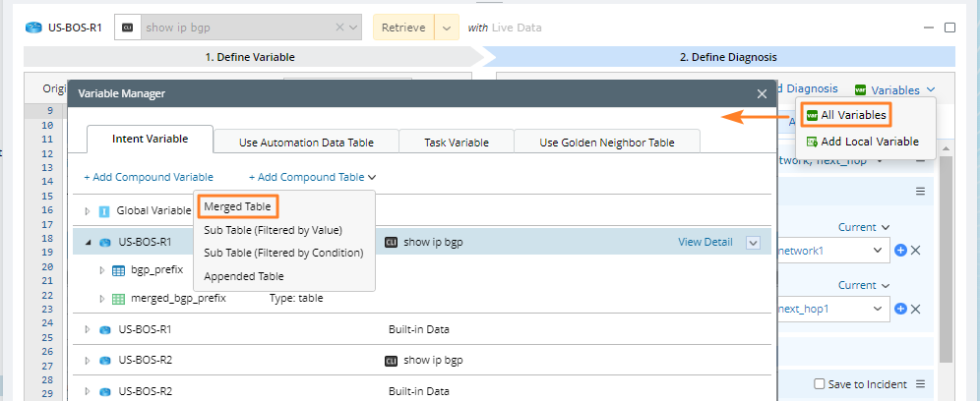Click Add Compound Variable link

point(149,178)
